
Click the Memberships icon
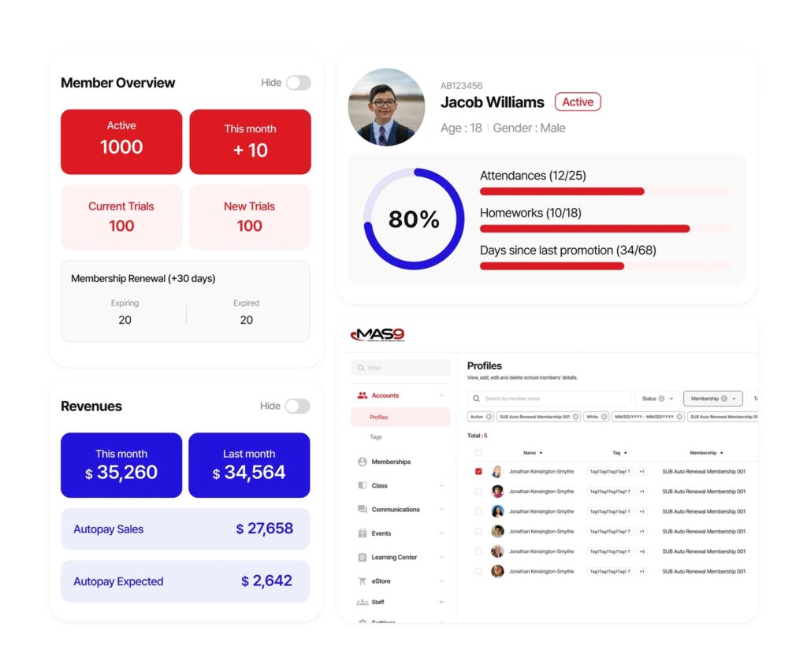pyautogui.click(x=363, y=462)
